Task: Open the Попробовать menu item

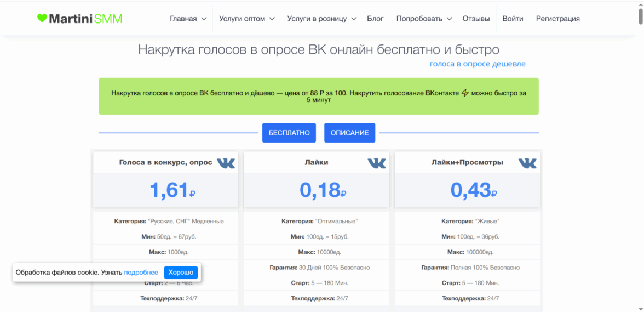Action: (419, 19)
